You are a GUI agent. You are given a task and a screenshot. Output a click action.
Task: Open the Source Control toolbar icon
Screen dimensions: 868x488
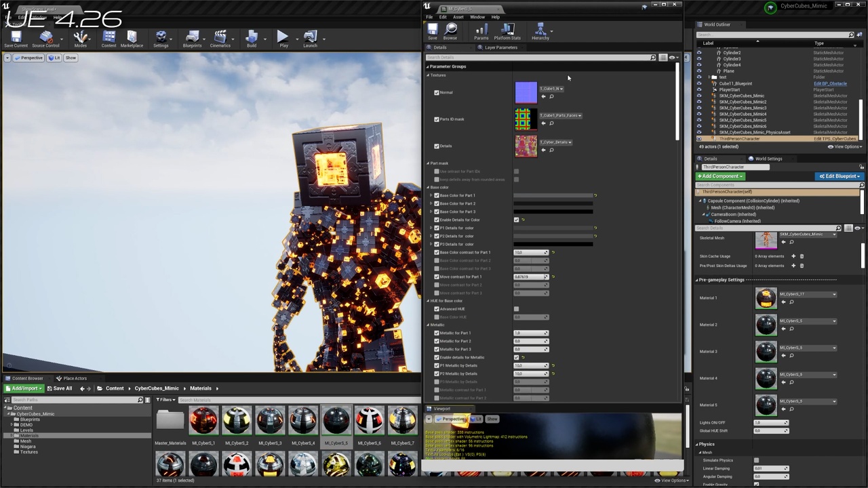tap(45, 39)
